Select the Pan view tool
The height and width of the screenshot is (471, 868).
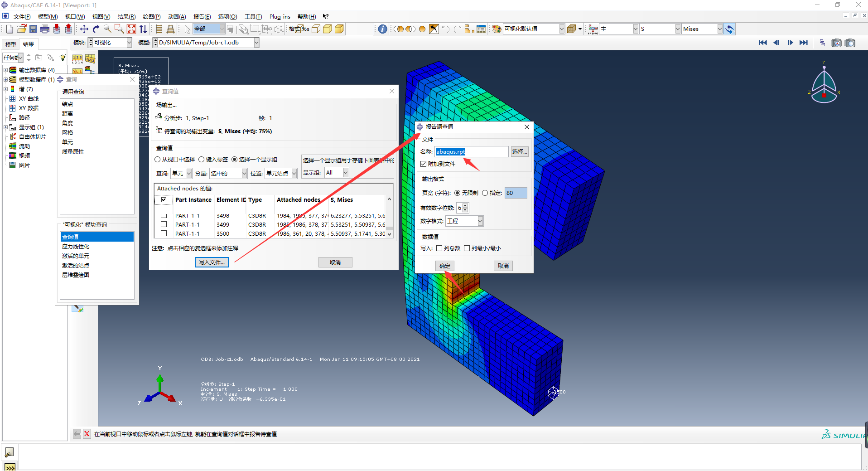coord(84,29)
